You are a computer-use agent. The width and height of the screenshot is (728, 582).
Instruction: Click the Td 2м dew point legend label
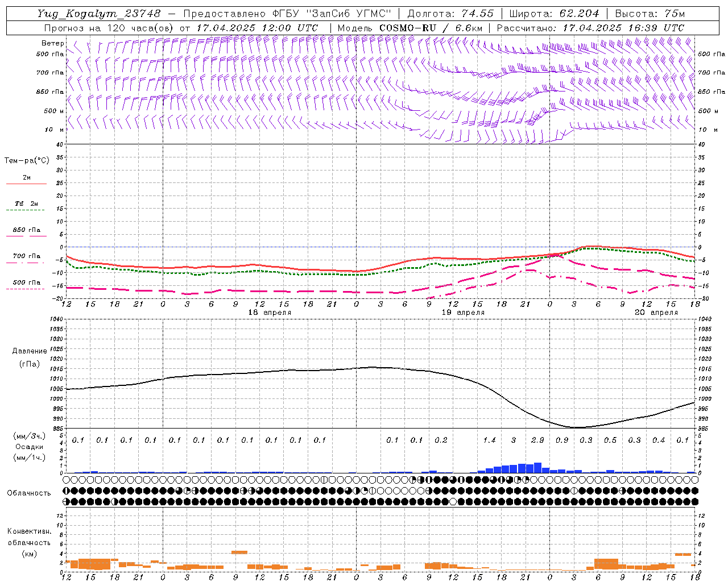point(27,203)
